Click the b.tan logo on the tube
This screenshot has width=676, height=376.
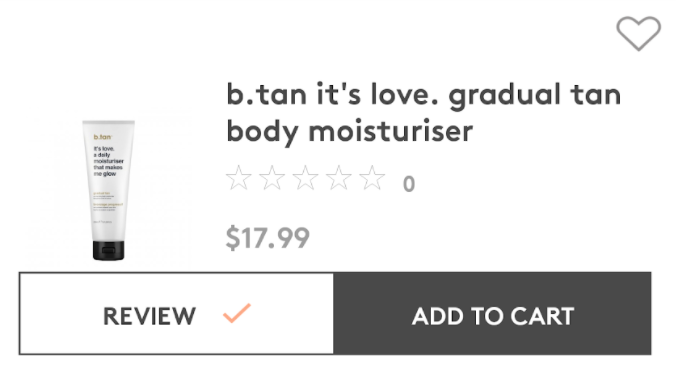pos(103,137)
